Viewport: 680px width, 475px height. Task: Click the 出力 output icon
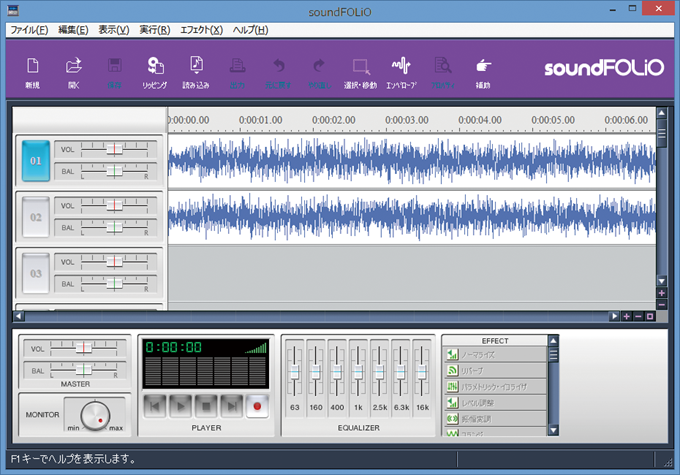coord(237,72)
